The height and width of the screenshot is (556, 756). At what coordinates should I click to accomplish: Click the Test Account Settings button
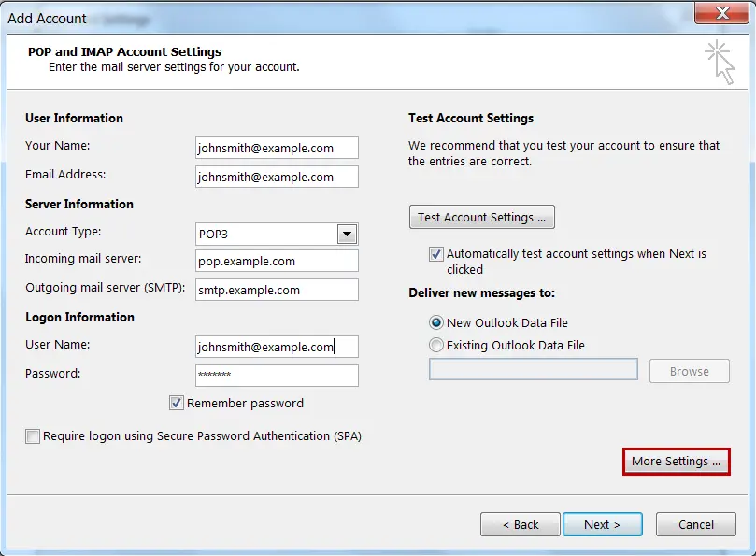pyautogui.click(x=482, y=217)
